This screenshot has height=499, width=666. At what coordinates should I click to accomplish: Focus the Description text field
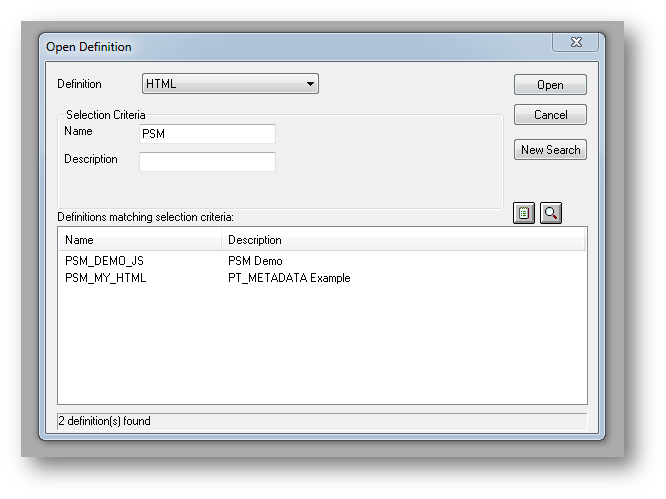[207, 162]
